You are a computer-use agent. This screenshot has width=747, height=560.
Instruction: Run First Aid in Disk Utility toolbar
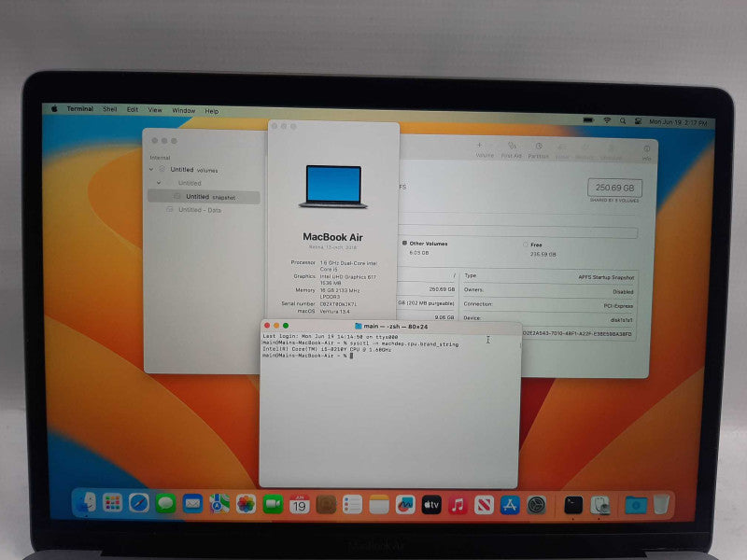coord(511,149)
